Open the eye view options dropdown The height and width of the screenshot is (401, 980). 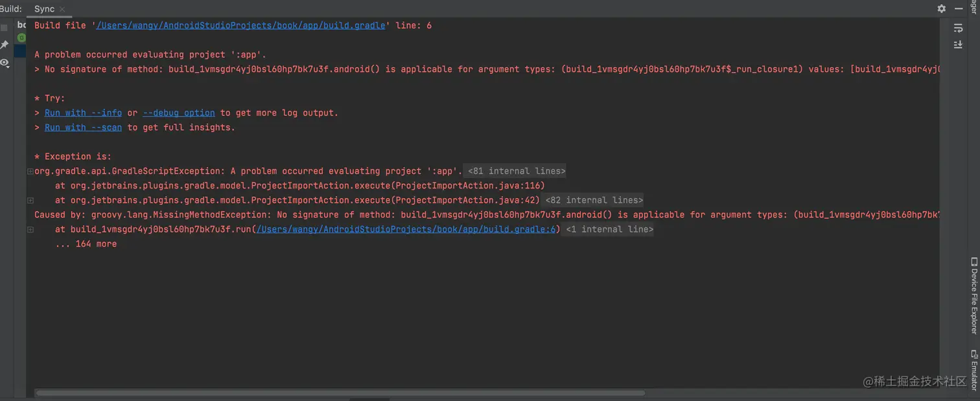(5, 63)
